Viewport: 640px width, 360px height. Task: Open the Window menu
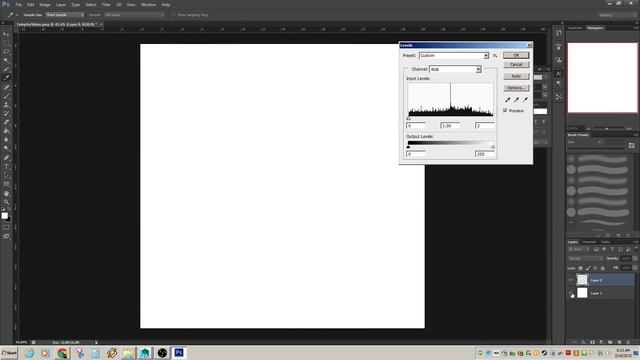149,4
